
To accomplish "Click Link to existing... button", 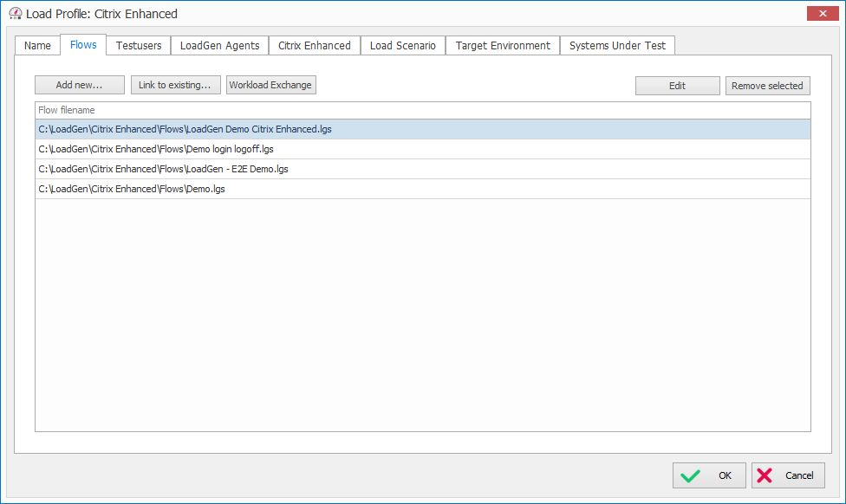I will tap(175, 85).
